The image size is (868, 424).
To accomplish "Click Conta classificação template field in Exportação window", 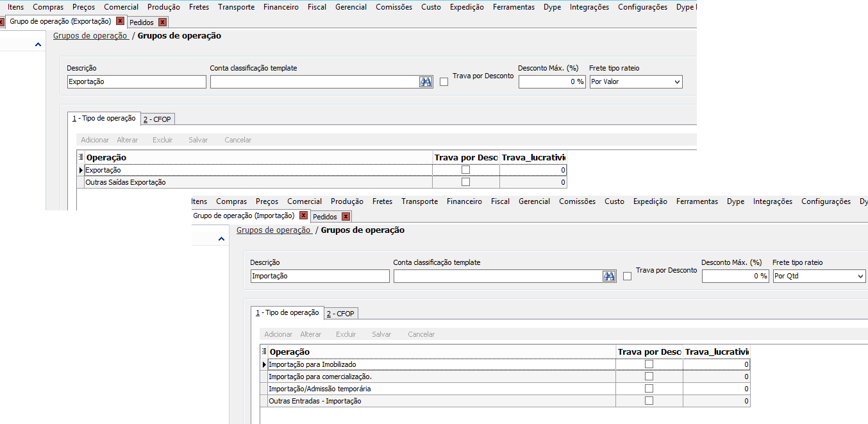I will [x=315, y=81].
